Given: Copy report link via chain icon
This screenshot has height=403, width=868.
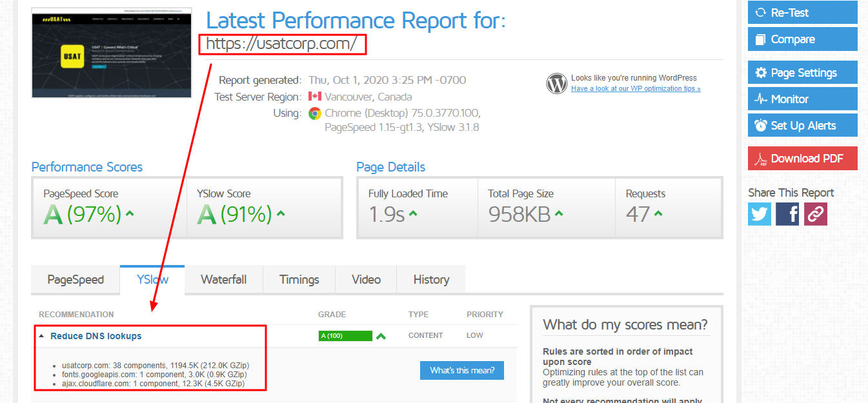Looking at the screenshot, I should 815,214.
